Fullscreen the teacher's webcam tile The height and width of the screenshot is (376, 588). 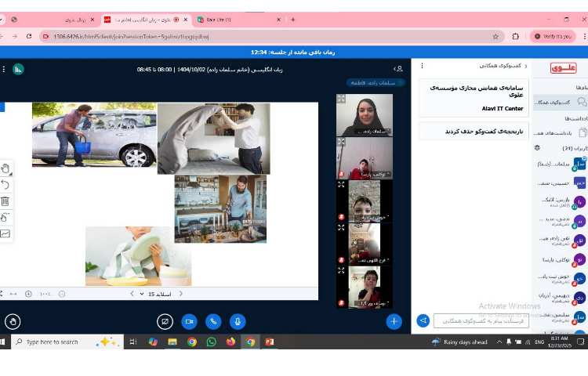(x=341, y=99)
